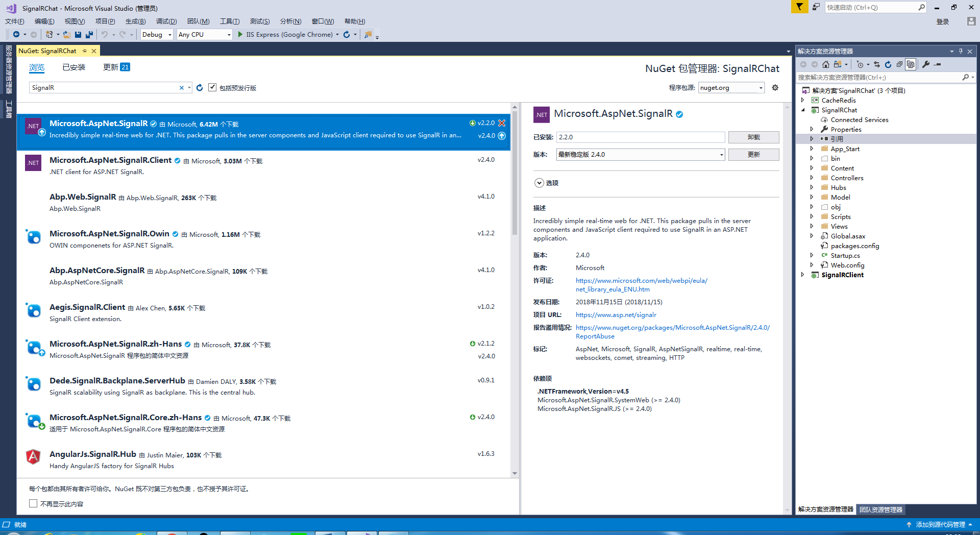Open the Find in Files toolbar icon
Viewport: 980px width, 535px height.
pos(367,35)
